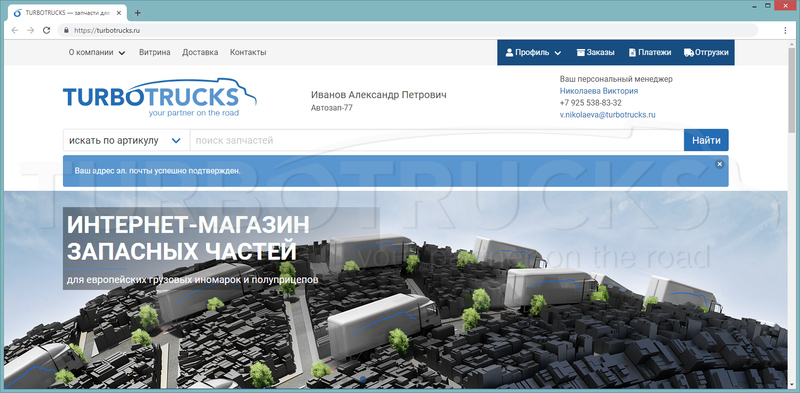Open Платежи payments document icon
The image size is (800, 393).
[x=632, y=53]
